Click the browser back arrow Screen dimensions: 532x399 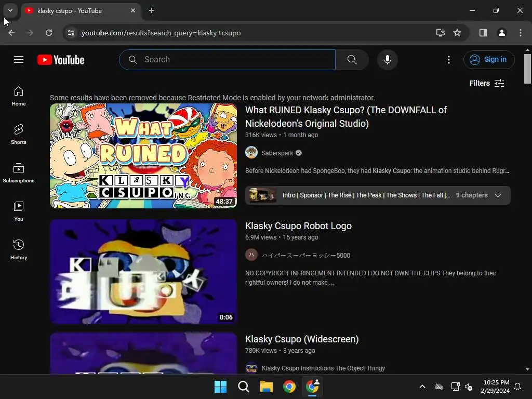tap(11, 33)
